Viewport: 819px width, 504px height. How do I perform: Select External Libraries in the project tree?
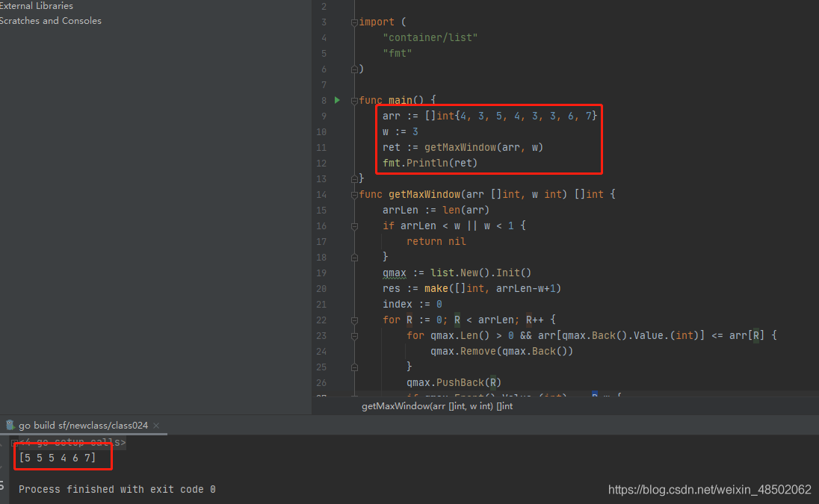pos(36,6)
